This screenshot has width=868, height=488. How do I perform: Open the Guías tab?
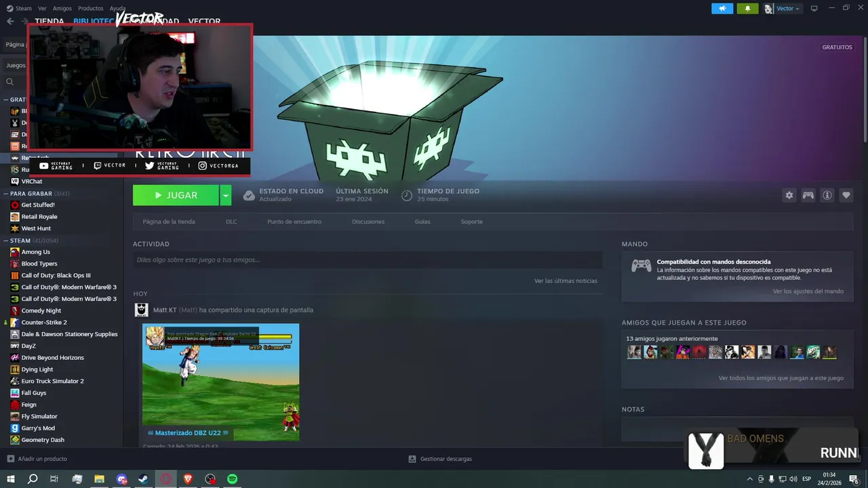tap(422, 222)
